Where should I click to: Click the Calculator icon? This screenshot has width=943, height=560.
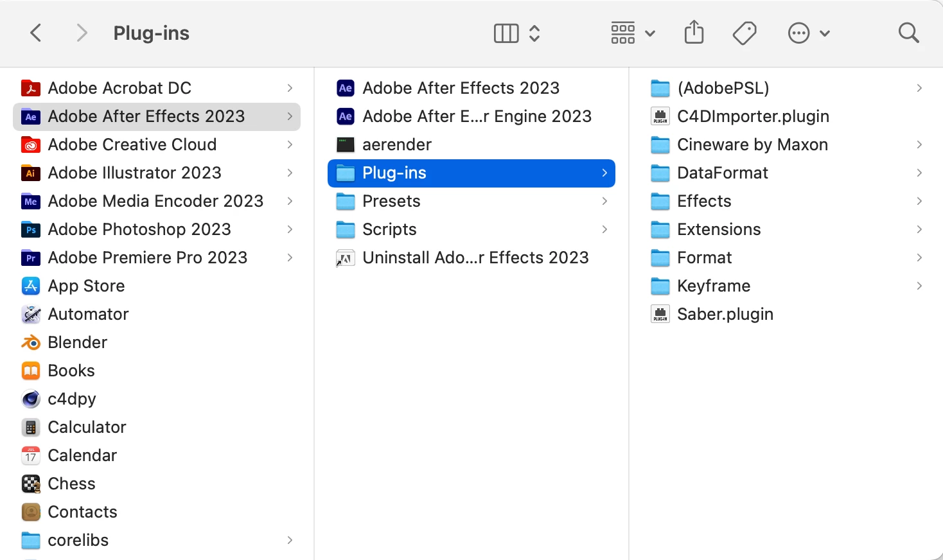(31, 427)
